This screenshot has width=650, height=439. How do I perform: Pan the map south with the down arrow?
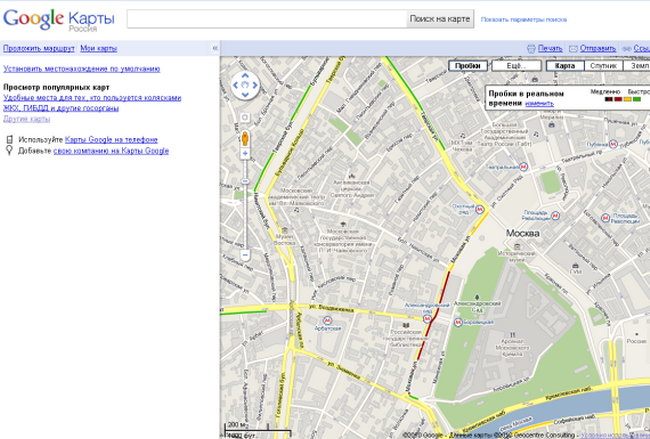(245, 95)
